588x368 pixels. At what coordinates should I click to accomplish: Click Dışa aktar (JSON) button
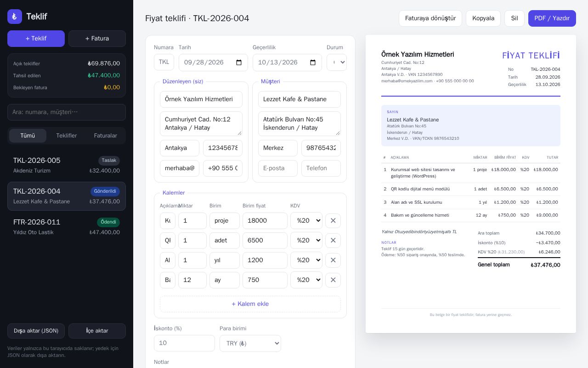click(x=36, y=331)
